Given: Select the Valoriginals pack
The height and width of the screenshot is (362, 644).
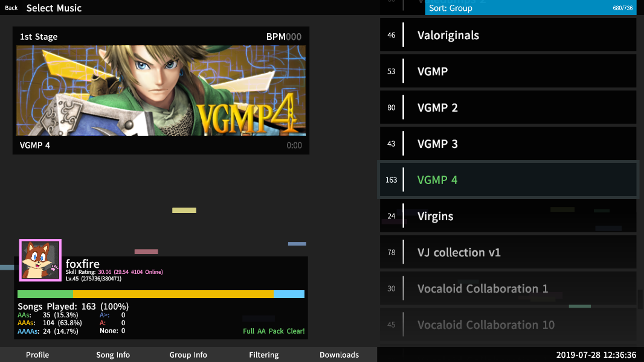Looking at the screenshot, I should (508, 35).
